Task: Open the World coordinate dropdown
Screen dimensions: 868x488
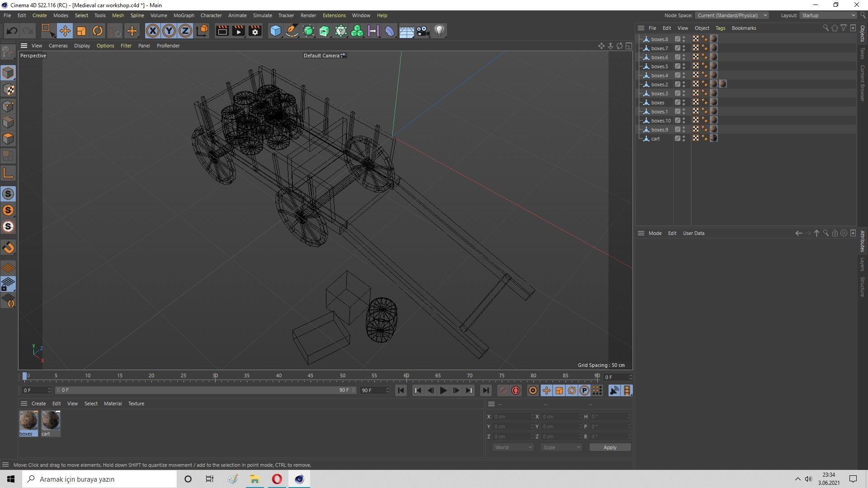Action: (x=513, y=447)
